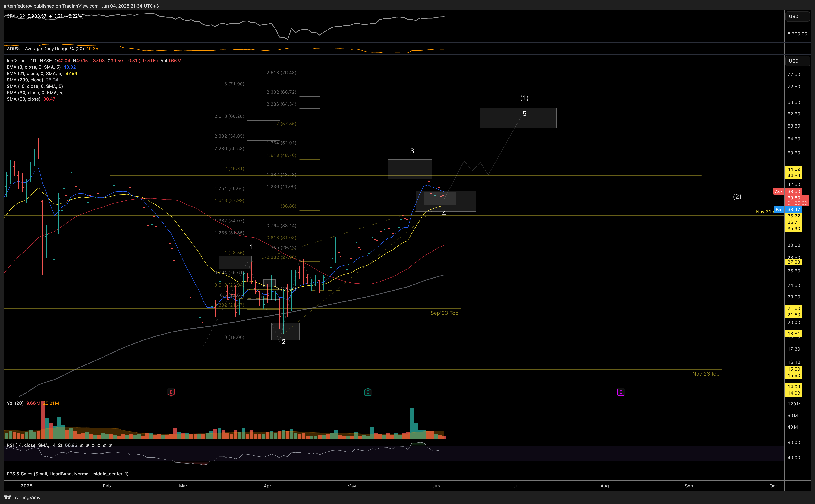Click the 1.764 (40.64) Fibonacci label
This screenshot has height=504, width=815.
point(229,188)
